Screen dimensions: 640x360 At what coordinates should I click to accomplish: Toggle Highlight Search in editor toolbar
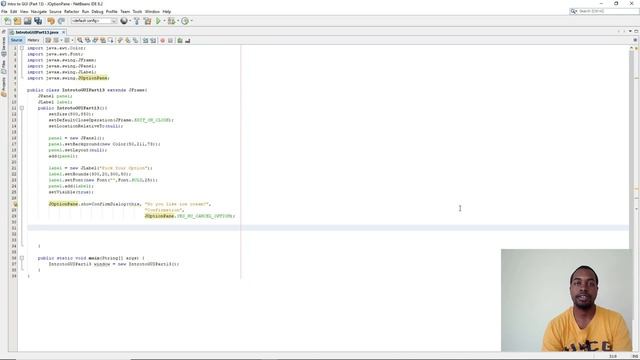click(103, 40)
